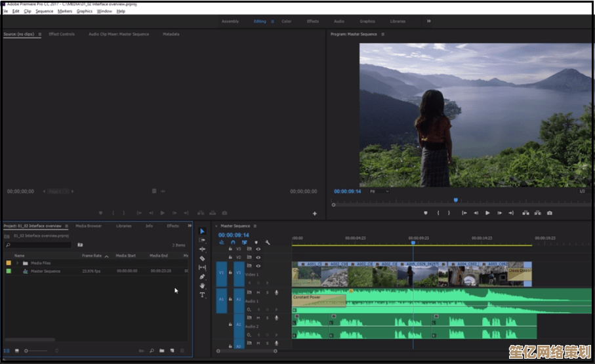Switch to the Color workspace
Image resolution: width=595 pixels, height=364 pixels.
coord(287,21)
